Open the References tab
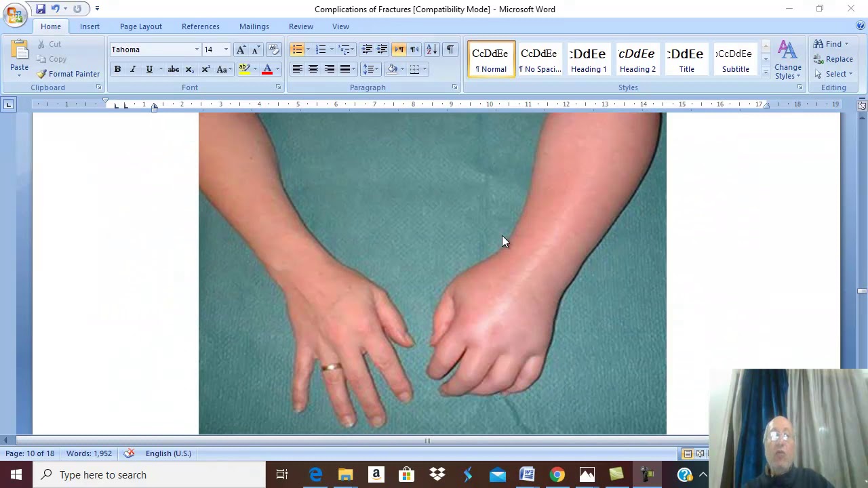Viewport: 868px width, 488px height. pos(201,26)
